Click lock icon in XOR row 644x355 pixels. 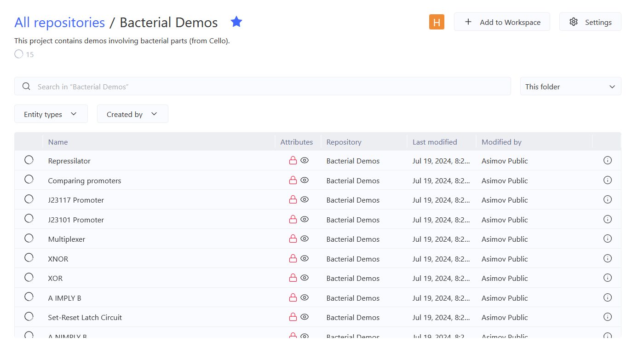click(x=293, y=278)
